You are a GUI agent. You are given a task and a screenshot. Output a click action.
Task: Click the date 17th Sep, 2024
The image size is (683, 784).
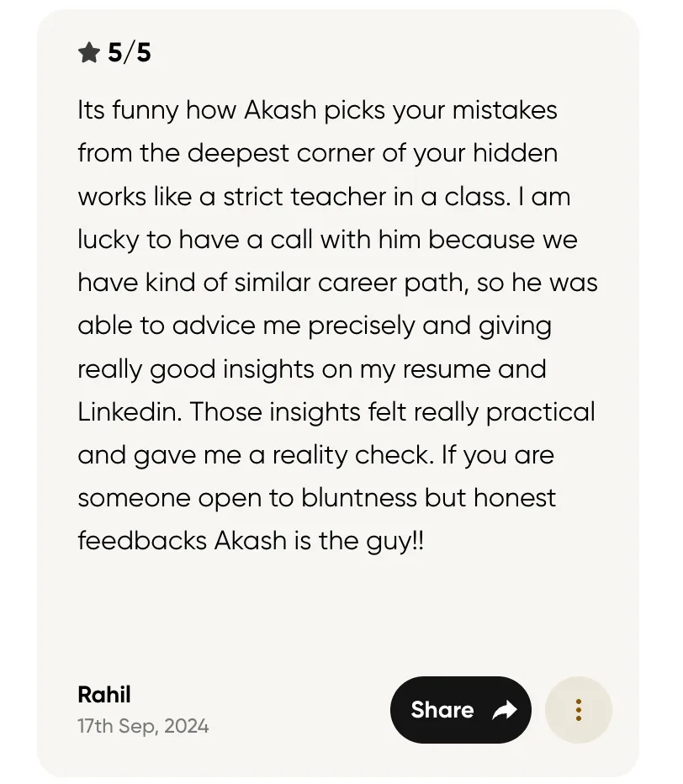[x=143, y=726]
